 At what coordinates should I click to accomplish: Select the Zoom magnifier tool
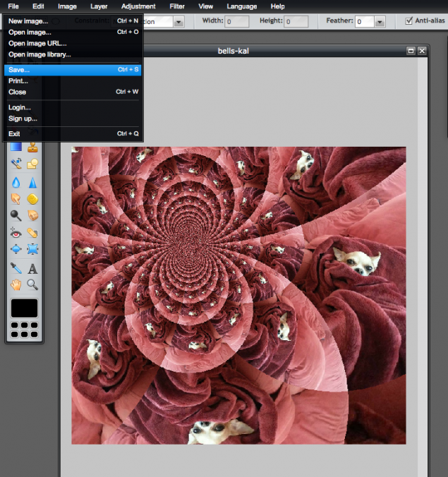[32, 285]
